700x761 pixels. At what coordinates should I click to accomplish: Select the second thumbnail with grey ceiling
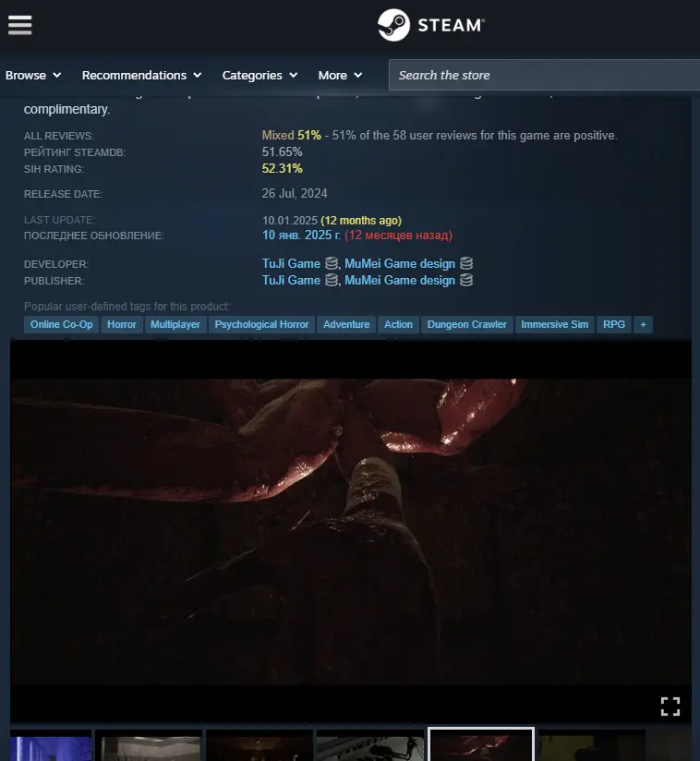click(149, 745)
